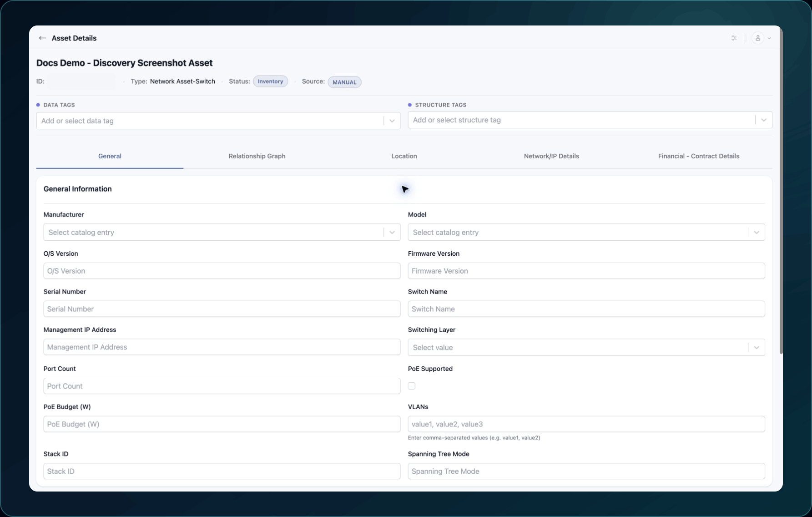Click into the O/S Version field
The image size is (812, 517).
click(222, 271)
